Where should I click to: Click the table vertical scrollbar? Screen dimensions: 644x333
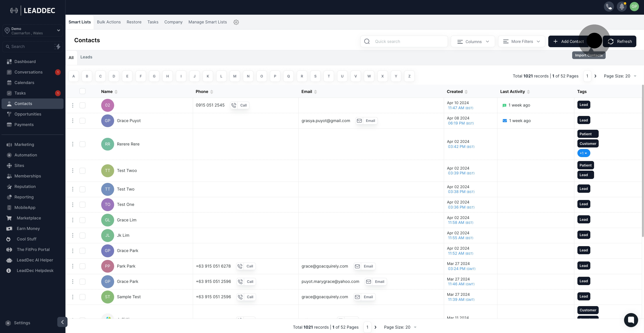pos(642,161)
